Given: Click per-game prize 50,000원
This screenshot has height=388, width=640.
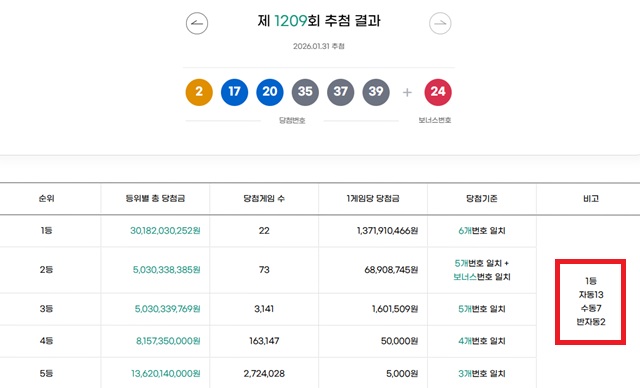Looking at the screenshot, I should click(399, 341).
